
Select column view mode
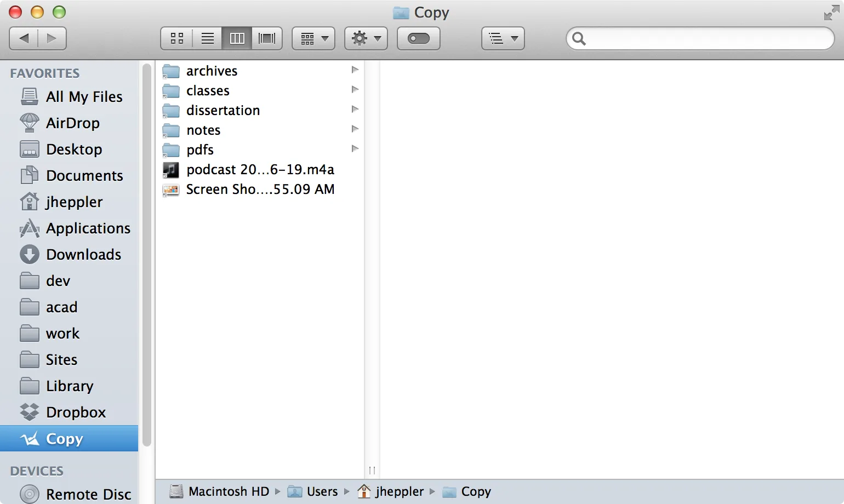(237, 38)
